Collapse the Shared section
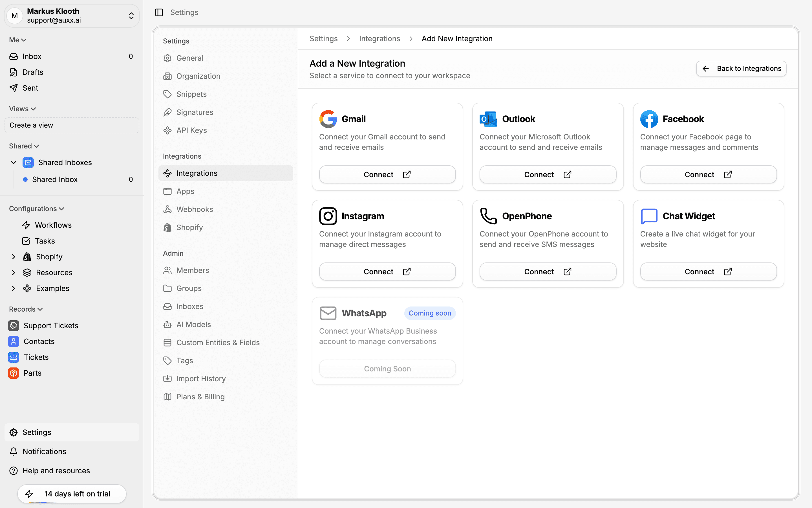This screenshot has width=812, height=508. (24, 146)
